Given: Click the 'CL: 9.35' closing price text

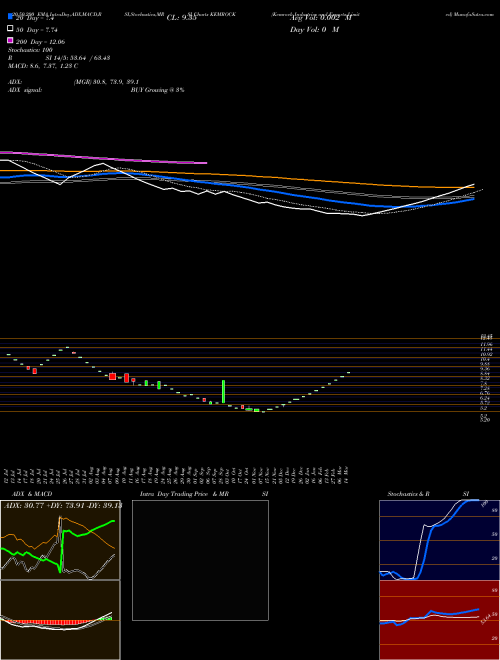Looking at the screenshot, I should click(181, 18).
